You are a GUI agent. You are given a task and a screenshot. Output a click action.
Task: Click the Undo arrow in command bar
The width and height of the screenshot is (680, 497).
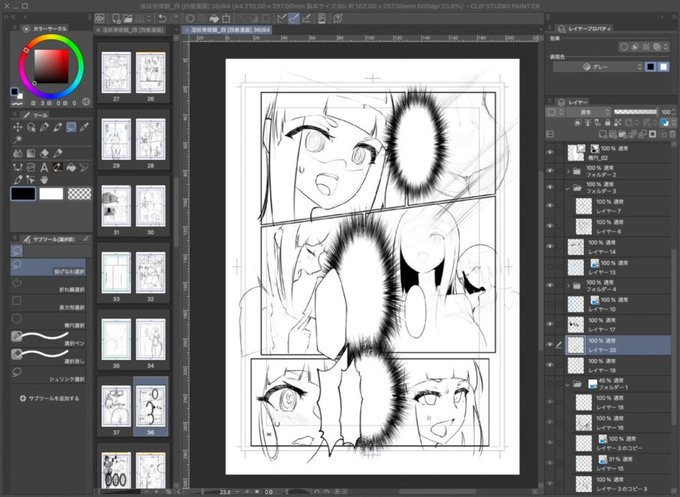coord(162,18)
